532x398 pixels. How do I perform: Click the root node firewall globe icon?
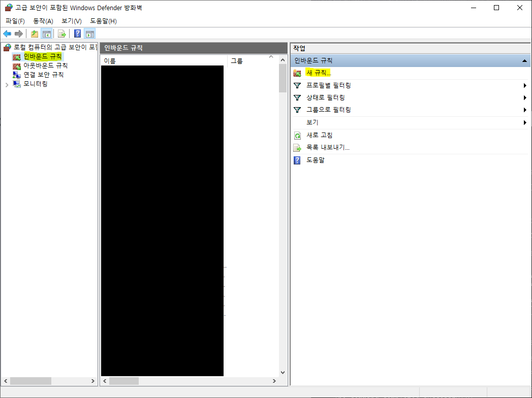tap(8, 47)
